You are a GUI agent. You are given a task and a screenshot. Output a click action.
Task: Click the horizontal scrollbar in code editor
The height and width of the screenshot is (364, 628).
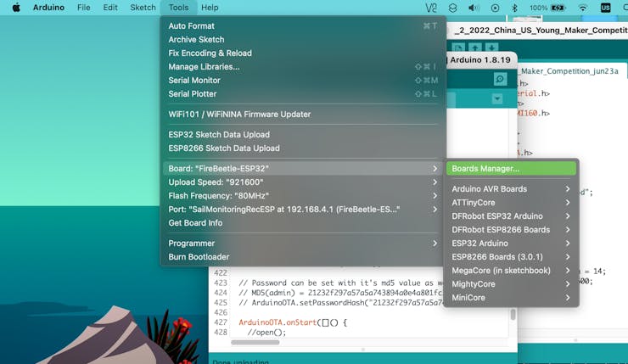point(255,343)
